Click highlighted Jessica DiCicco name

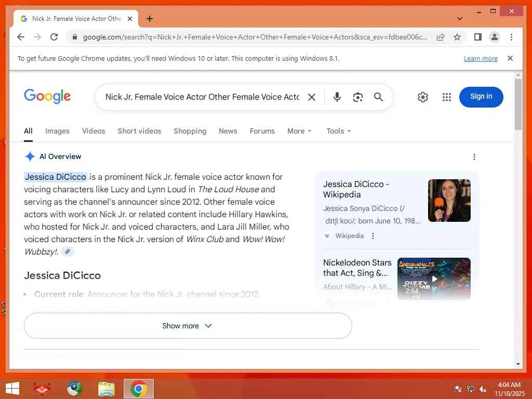(55, 177)
